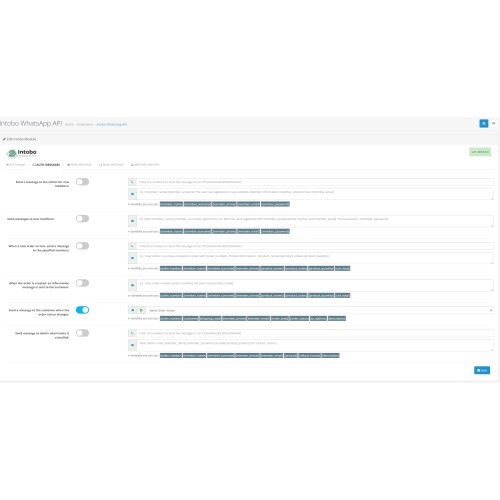Click the blue save icon in page header
Image resolution: width=500 pixels, height=500 pixels.
point(484,123)
